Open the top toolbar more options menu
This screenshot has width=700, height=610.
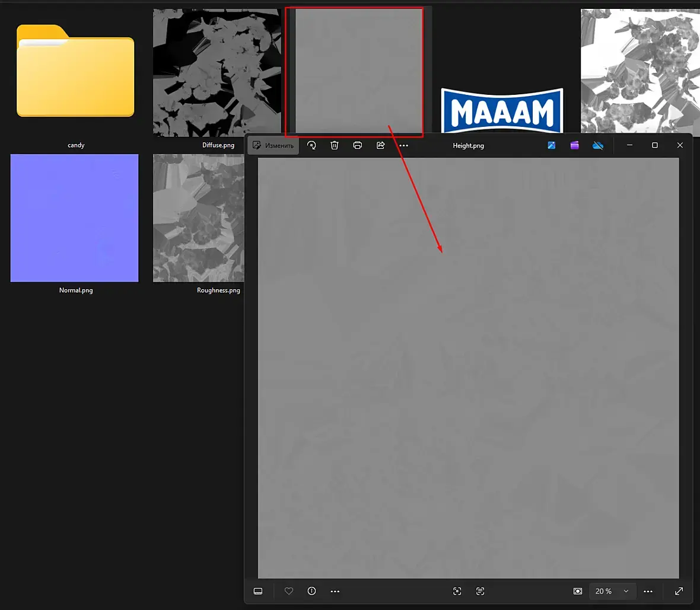coord(403,145)
